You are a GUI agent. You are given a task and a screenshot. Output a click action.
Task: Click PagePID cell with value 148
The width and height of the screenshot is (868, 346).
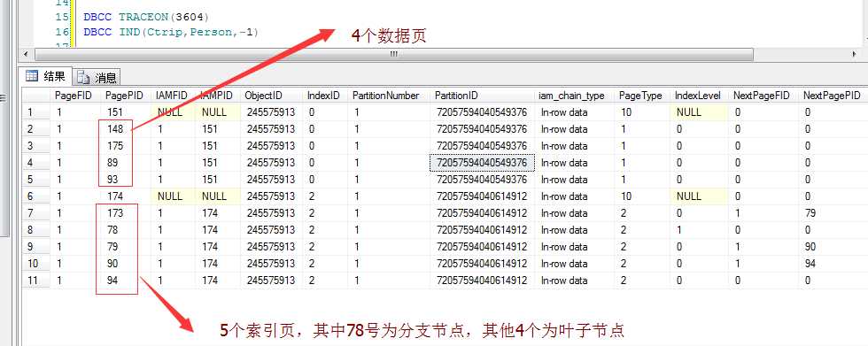126,129
